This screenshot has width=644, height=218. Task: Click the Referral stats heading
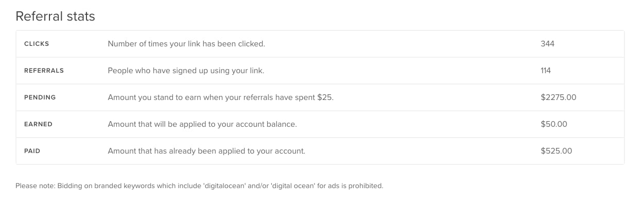pos(55,16)
